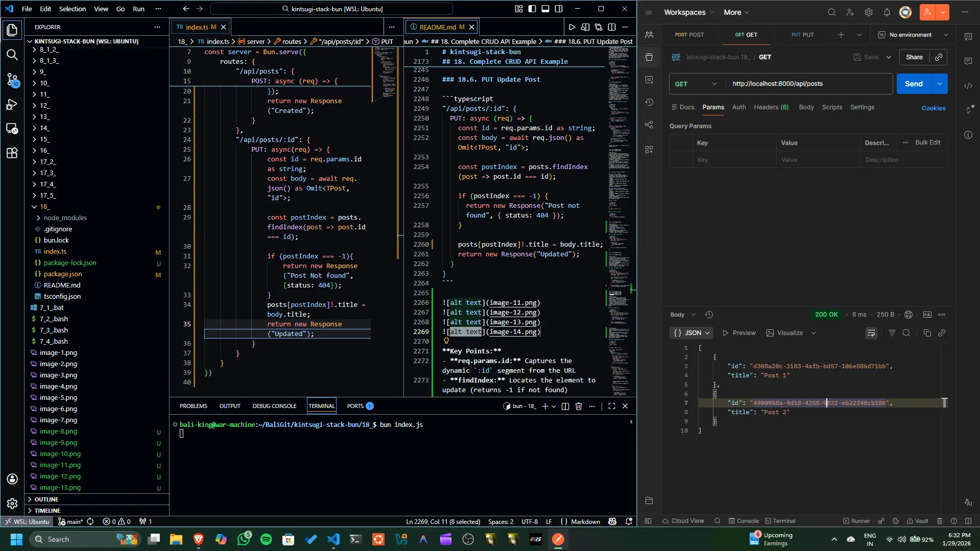Open the HTTP method GET dropdown
Image resolution: width=980 pixels, height=551 pixels.
696,84
